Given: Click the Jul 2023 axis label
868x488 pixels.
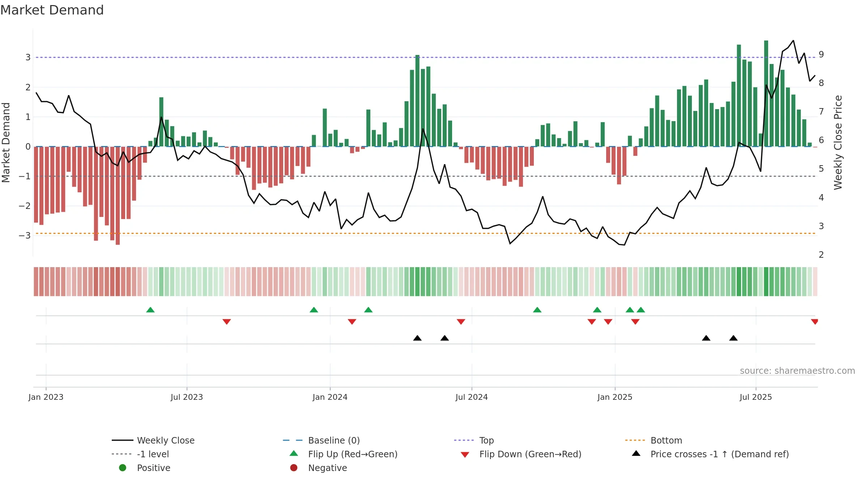Looking at the screenshot, I should (187, 397).
